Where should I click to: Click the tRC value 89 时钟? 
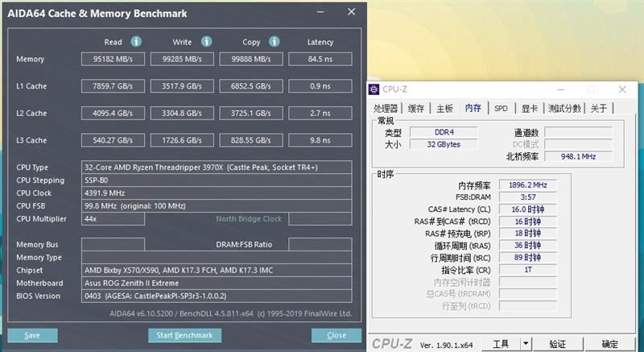coord(528,258)
